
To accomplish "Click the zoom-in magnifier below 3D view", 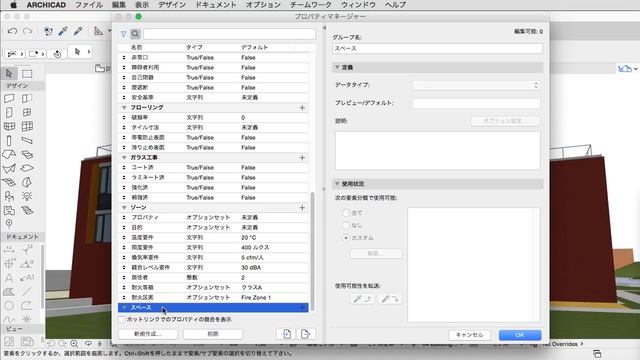I will [74, 344].
